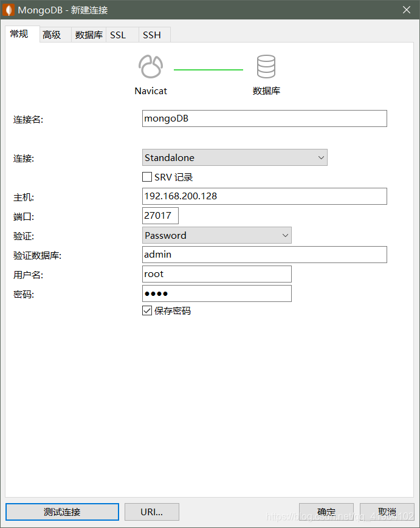Expand the Standalone connection type dropdown
Screen dimensions: 420x528
click(x=235, y=157)
